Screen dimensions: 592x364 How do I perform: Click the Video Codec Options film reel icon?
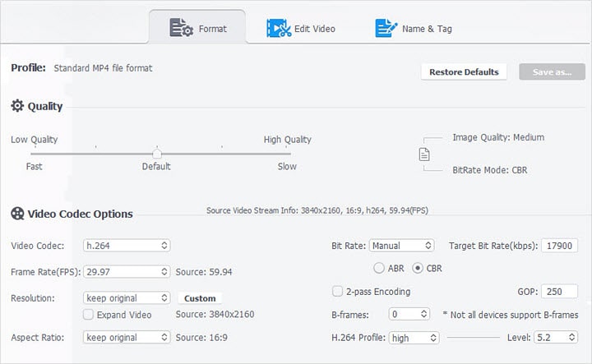(x=17, y=214)
